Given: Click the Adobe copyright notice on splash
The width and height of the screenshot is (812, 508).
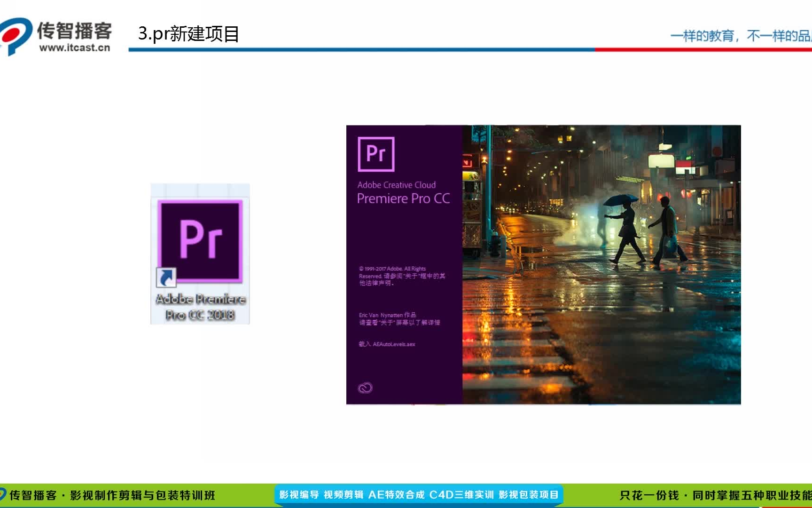Looking at the screenshot, I should click(402, 276).
